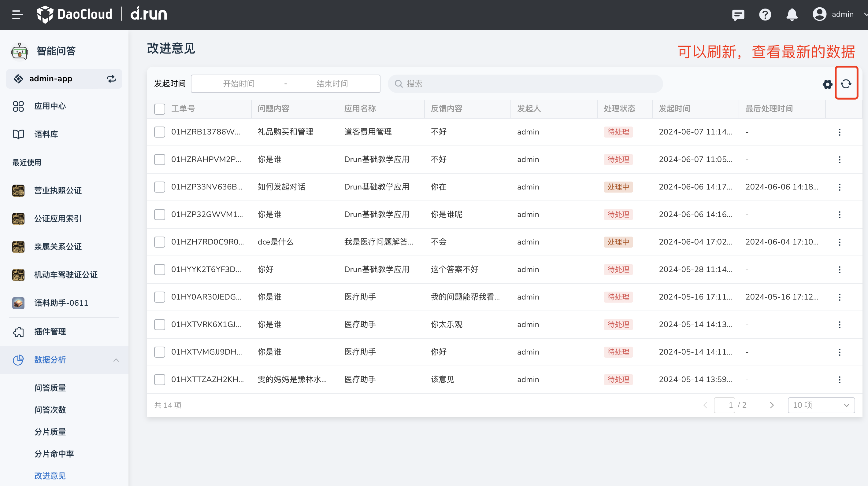Open row actions for 01HZP32GWVM1 ticket
The width and height of the screenshot is (868, 486).
[839, 215]
